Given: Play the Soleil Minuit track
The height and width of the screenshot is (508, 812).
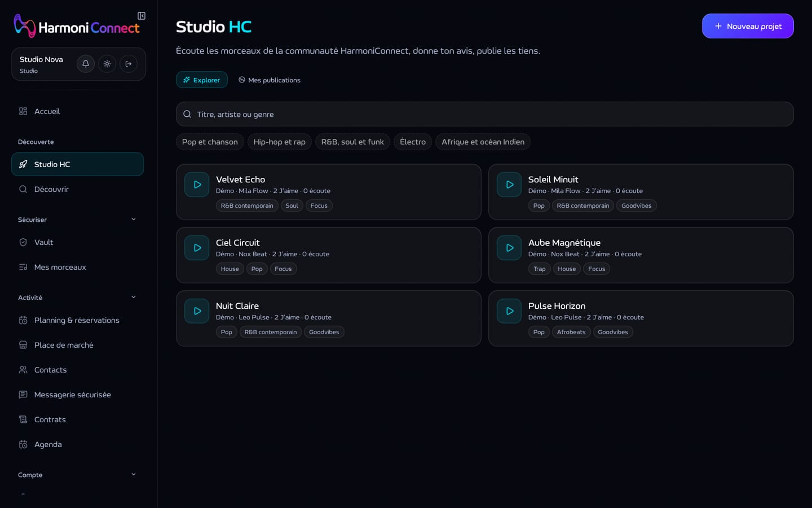Looking at the screenshot, I should [x=509, y=185].
